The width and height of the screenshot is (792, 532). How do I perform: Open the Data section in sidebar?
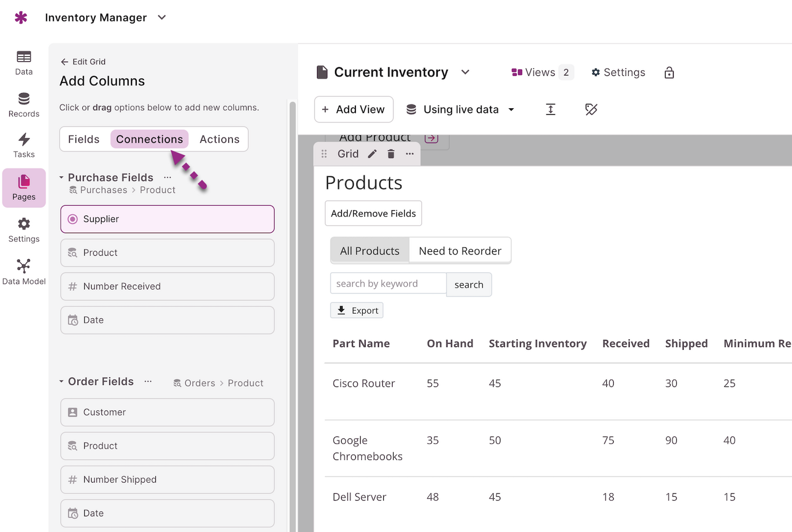[24, 63]
